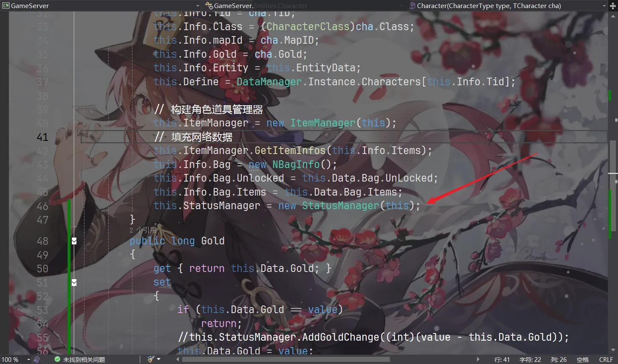Click the method cube icon before Character constructor
Screen dimensions: 618x364
[x=412, y=6]
